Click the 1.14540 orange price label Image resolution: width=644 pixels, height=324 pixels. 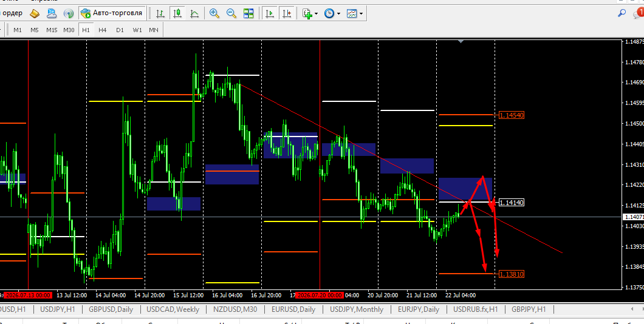coord(512,115)
